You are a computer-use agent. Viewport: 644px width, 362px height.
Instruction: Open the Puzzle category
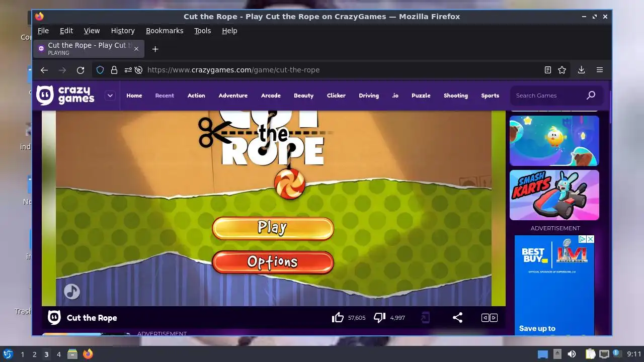pos(421,96)
